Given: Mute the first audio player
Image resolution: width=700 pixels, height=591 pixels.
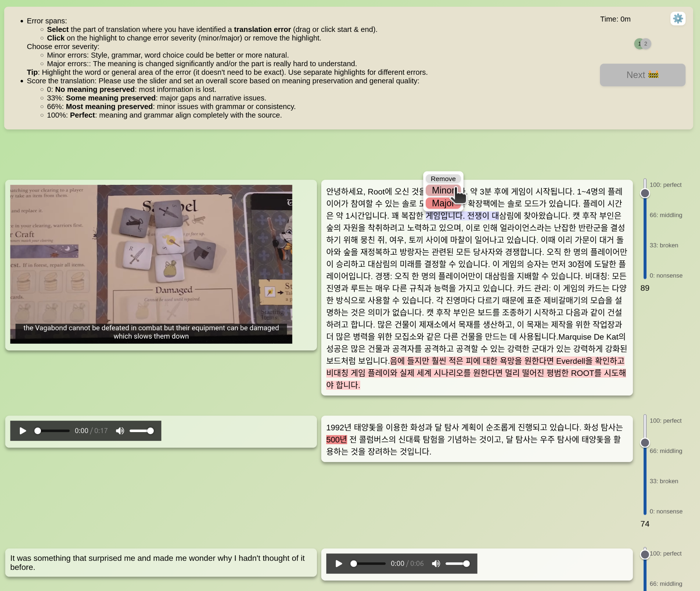Looking at the screenshot, I should [120, 430].
